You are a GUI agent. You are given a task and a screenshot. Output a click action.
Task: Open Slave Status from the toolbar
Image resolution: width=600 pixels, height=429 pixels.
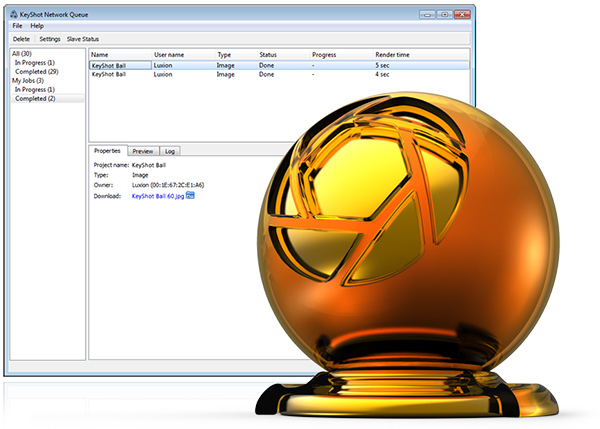(83, 39)
